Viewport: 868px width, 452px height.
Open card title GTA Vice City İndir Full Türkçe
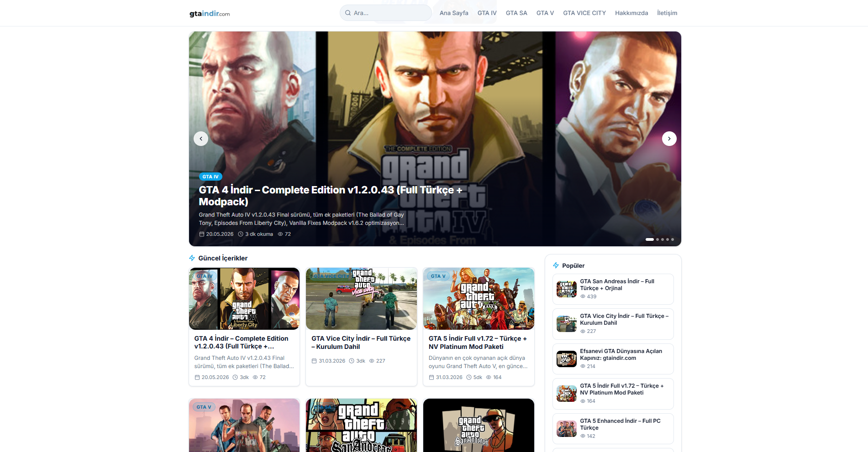point(361,343)
